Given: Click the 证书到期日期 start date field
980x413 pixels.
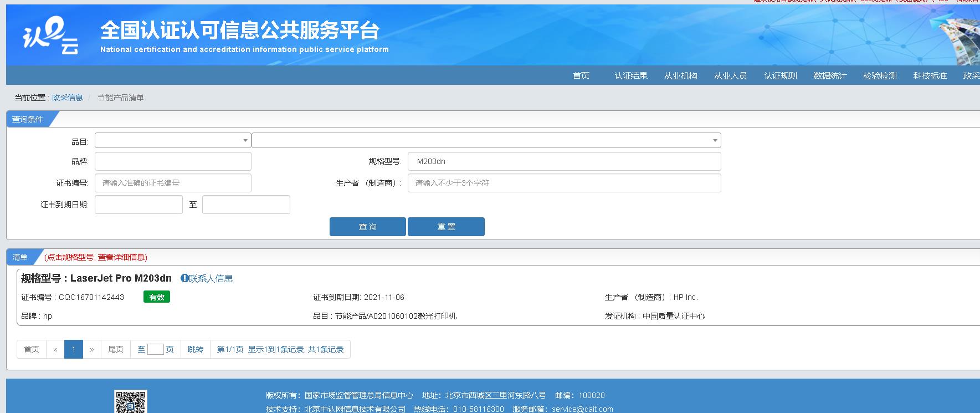Looking at the screenshot, I should (138, 205).
